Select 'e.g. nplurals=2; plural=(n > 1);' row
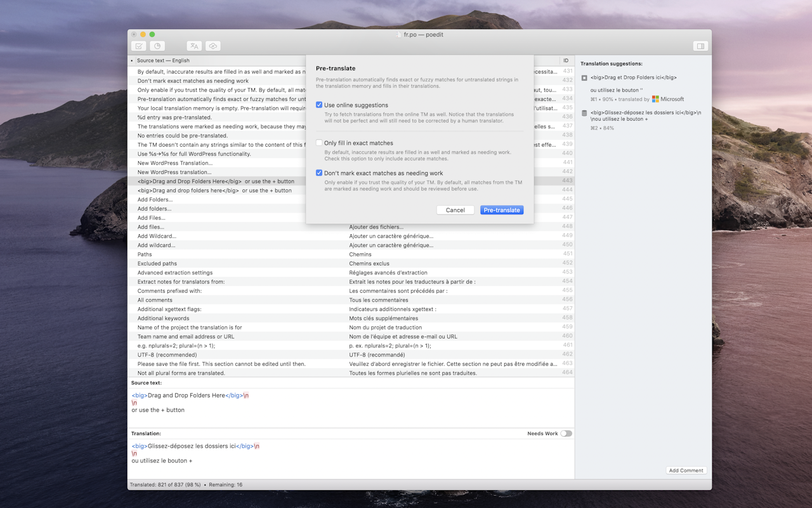Screen dimensions: 812x508 coord(351,345)
